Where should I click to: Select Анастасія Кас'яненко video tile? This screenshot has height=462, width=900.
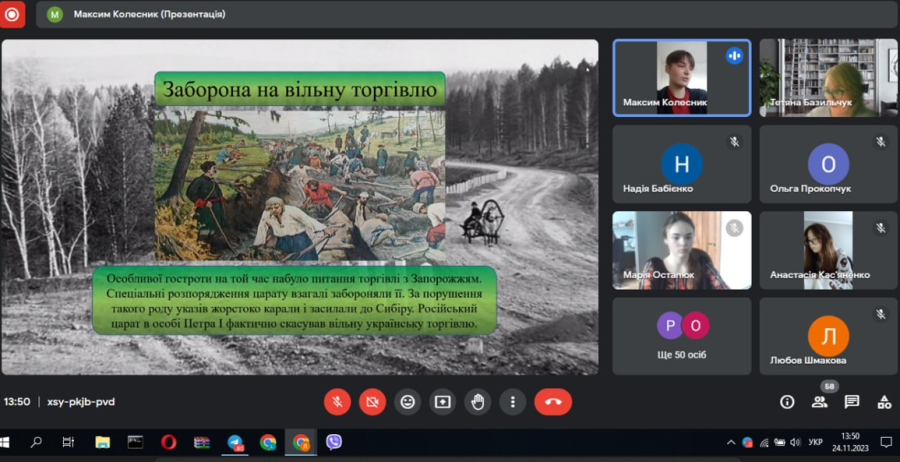point(828,250)
